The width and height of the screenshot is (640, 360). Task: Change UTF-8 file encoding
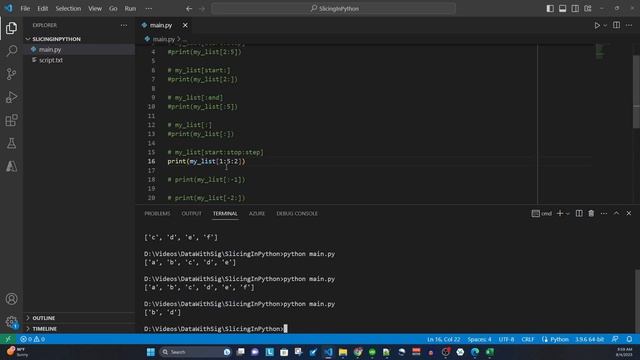click(x=506, y=339)
